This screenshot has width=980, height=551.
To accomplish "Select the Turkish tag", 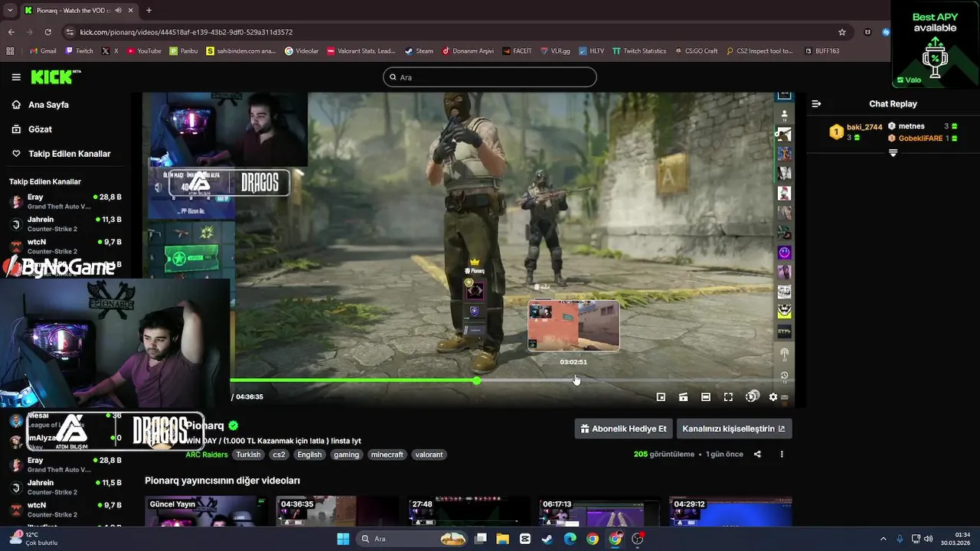I will coord(248,455).
